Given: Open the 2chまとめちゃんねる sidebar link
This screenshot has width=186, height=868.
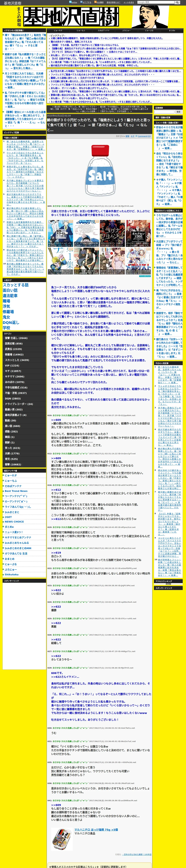Looking at the screenshot, I should (x=17, y=543).
